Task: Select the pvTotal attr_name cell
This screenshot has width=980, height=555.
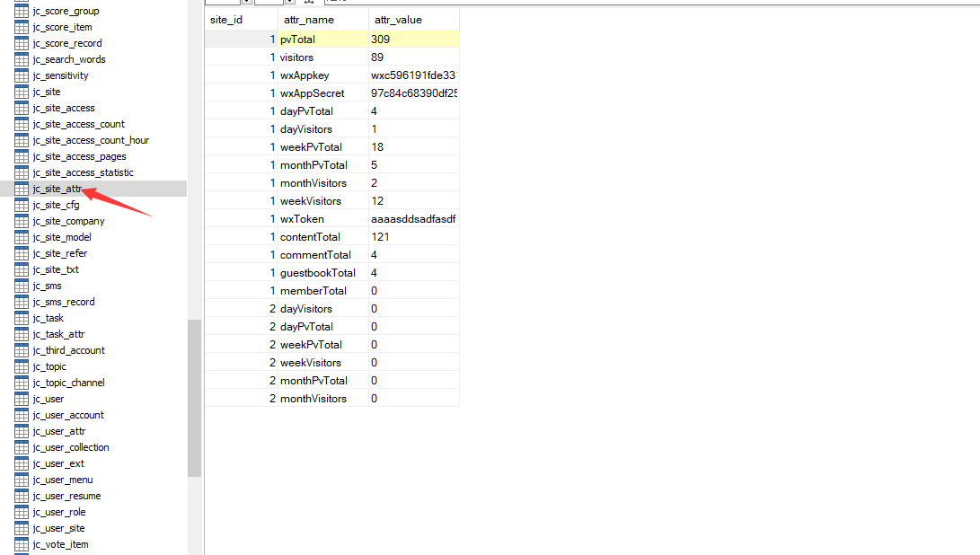Action: [323, 40]
